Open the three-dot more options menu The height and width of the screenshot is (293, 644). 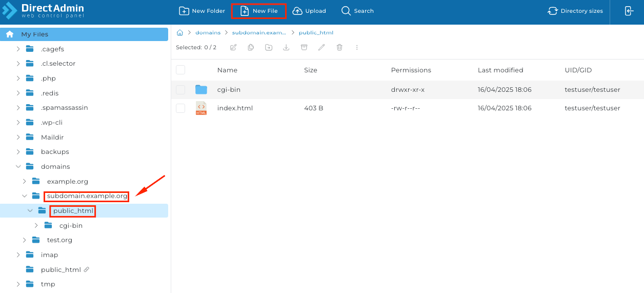coord(357,47)
